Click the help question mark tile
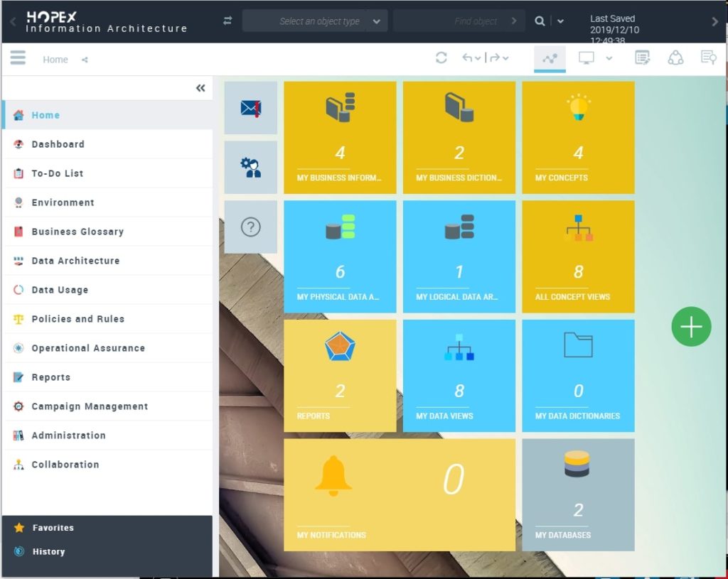This screenshot has height=579, width=728. [250, 227]
